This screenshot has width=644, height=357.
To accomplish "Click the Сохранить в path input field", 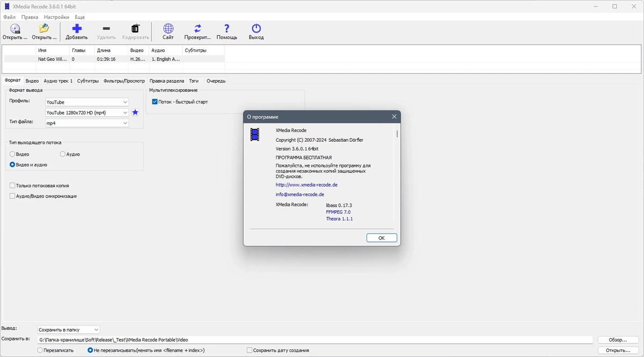I will tap(315, 340).
